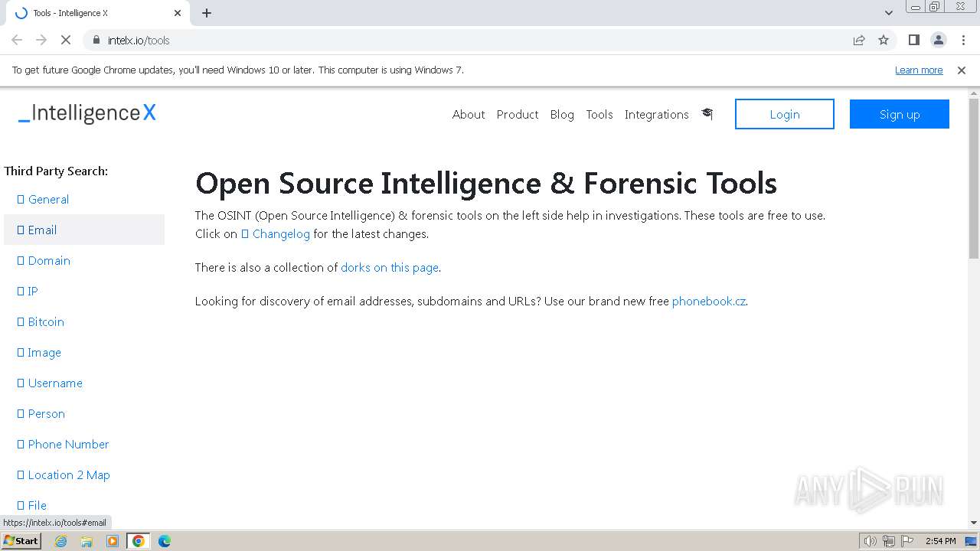The height and width of the screenshot is (551, 980).
Task: Dismiss the Chrome update notification bar
Action: [962, 70]
